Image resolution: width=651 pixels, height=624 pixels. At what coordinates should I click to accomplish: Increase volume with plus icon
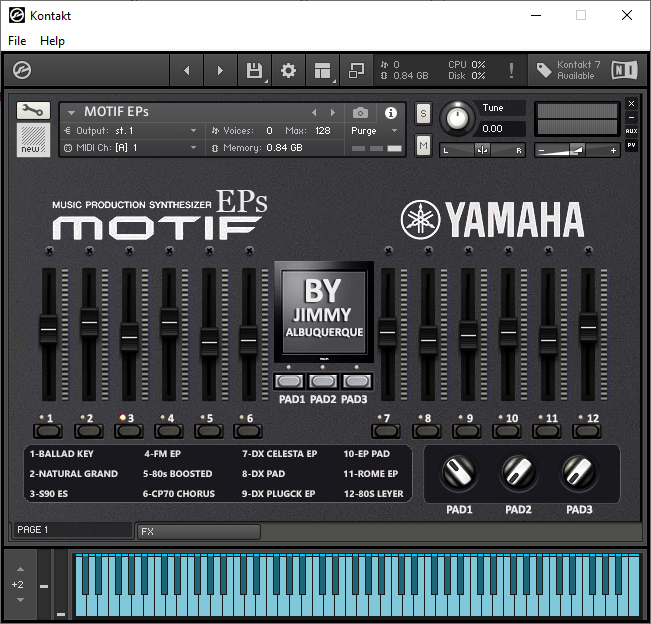pyautogui.click(x=613, y=150)
